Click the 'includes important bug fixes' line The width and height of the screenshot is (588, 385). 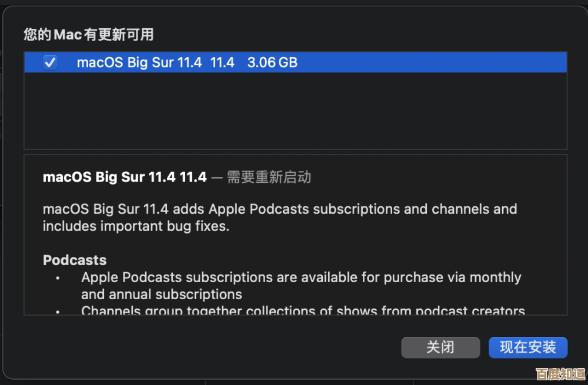click(x=136, y=226)
